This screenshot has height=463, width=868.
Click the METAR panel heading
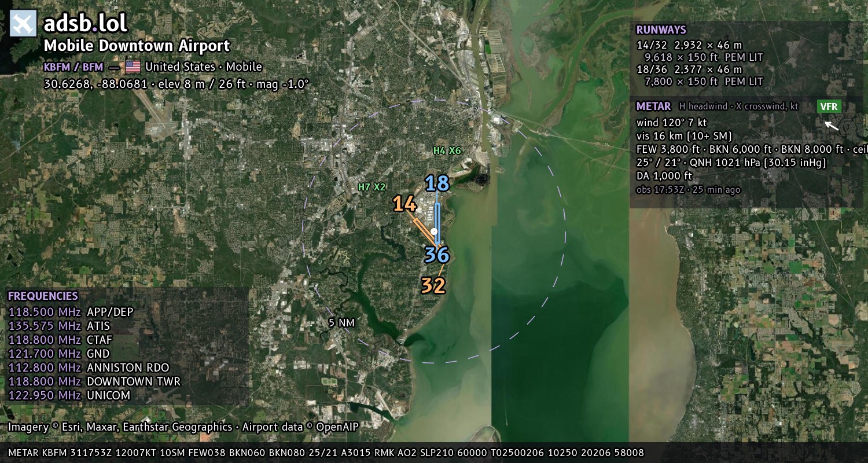[653, 106]
